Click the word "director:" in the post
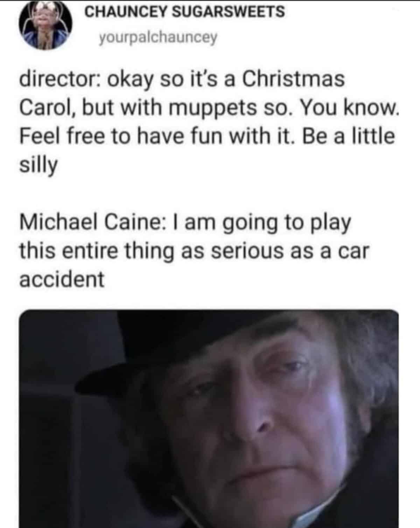Viewport: 420px width, 528px height. pos(60,79)
